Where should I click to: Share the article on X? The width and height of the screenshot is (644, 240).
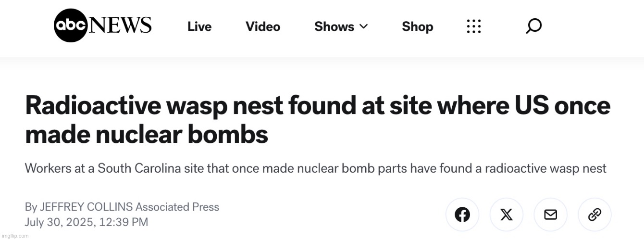(x=506, y=215)
